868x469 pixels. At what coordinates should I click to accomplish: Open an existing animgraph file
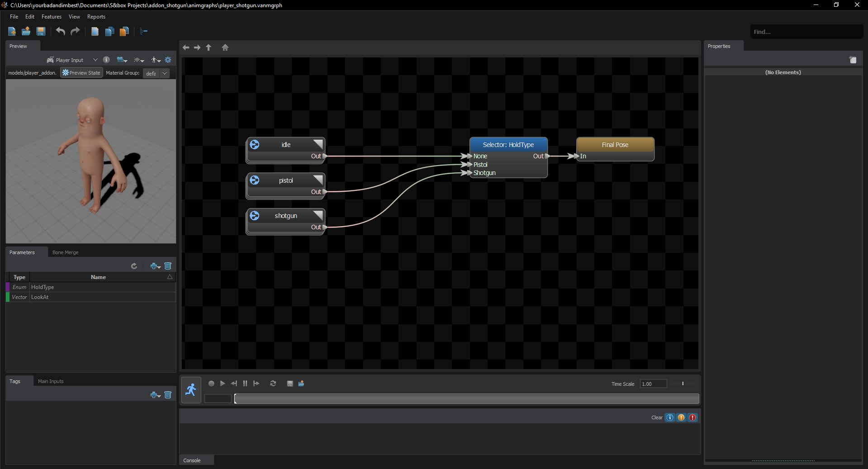coord(26,31)
